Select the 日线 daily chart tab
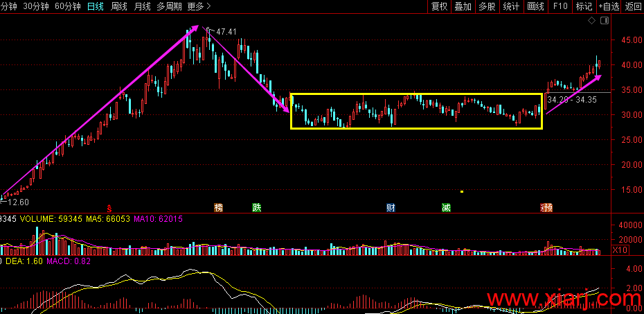Screen dimensions: 644x314 tap(96, 6)
